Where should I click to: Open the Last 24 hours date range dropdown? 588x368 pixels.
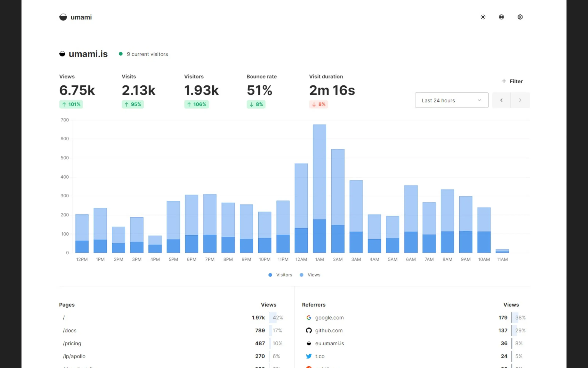pyautogui.click(x=451, y=100)
